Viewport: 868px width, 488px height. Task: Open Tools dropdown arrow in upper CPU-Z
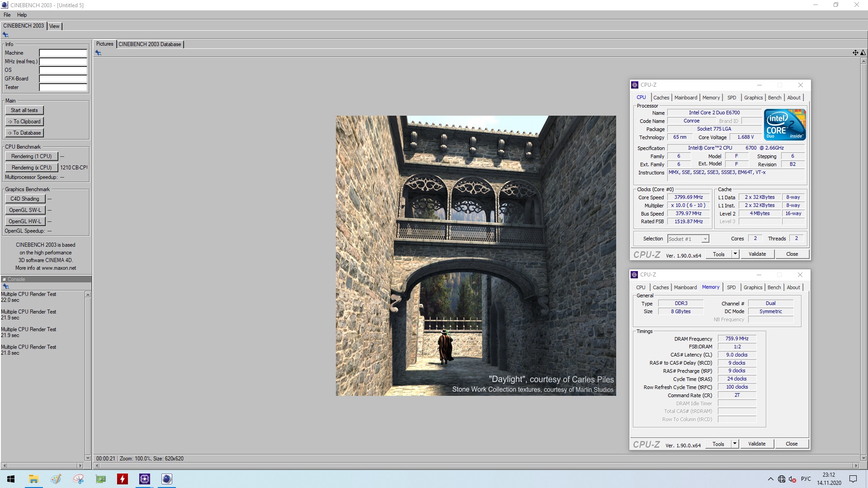tap(735, 254)
